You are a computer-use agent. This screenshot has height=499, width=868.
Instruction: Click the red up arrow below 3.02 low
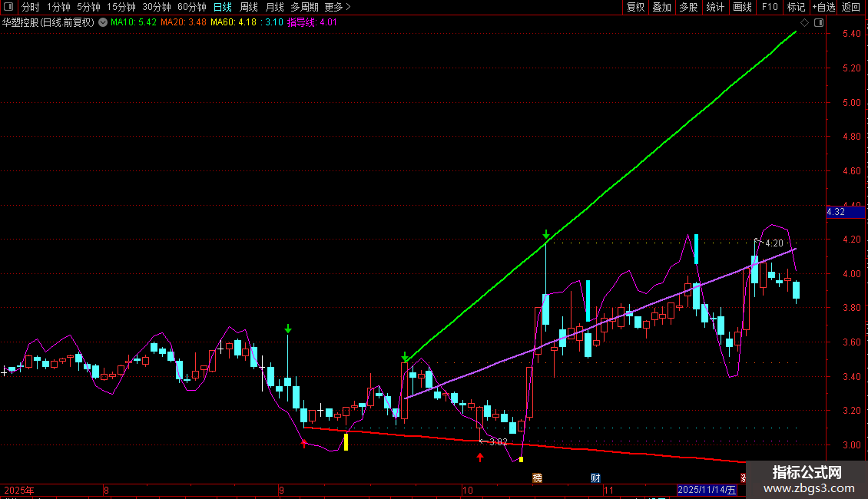point(480,458)
